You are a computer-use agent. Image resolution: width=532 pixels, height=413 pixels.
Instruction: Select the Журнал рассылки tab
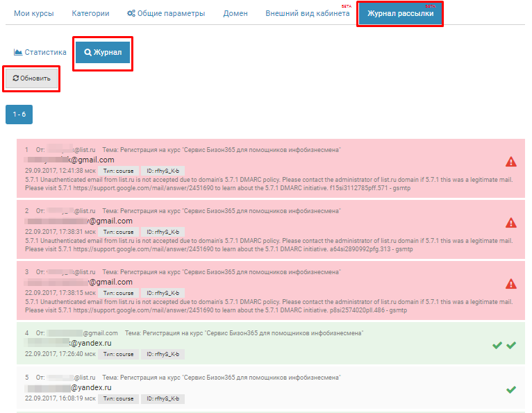click(x=399, y=14)
